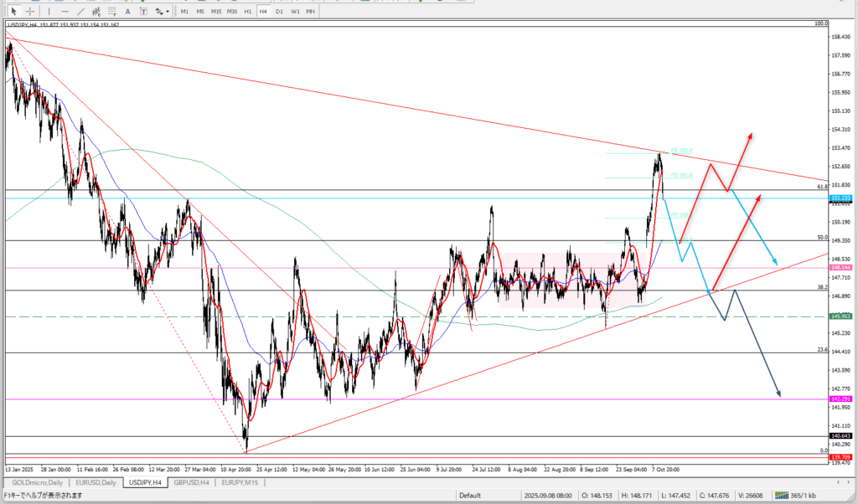
Task: Select the trendline drawing tool
Action: coord(80,12)
